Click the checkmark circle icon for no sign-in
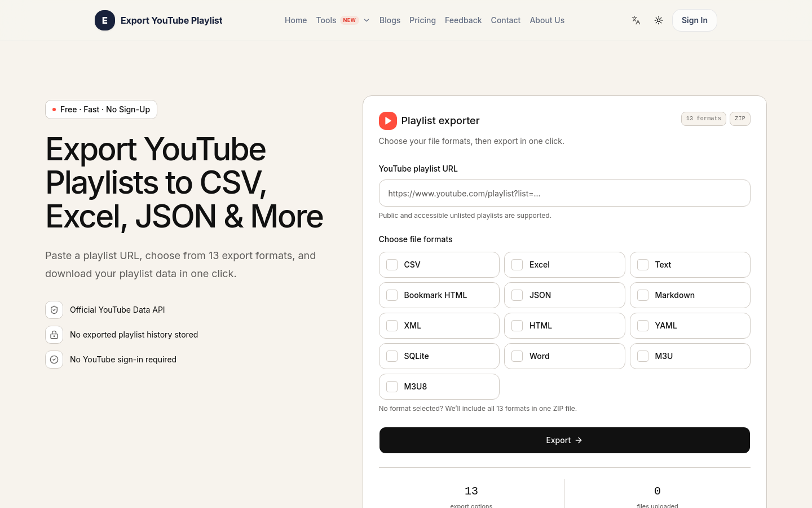This screenshot has height=508, width=812. click(x=54, y=360)
